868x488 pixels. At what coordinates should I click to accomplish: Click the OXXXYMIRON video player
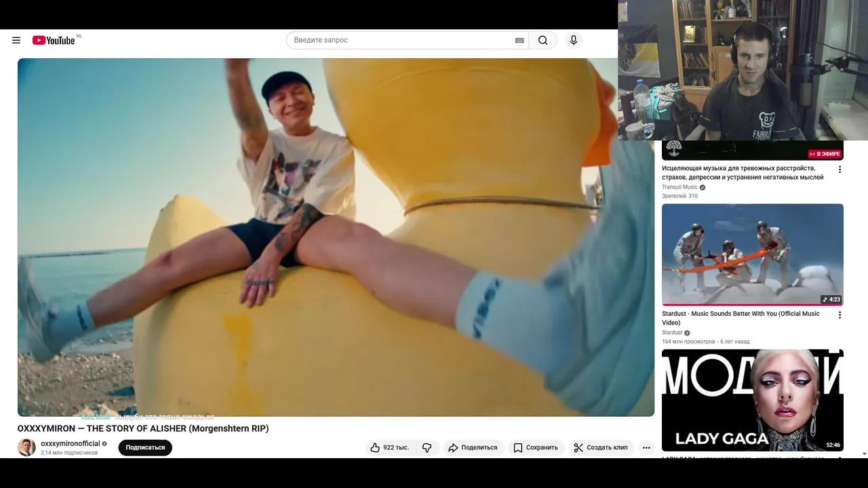336,237
